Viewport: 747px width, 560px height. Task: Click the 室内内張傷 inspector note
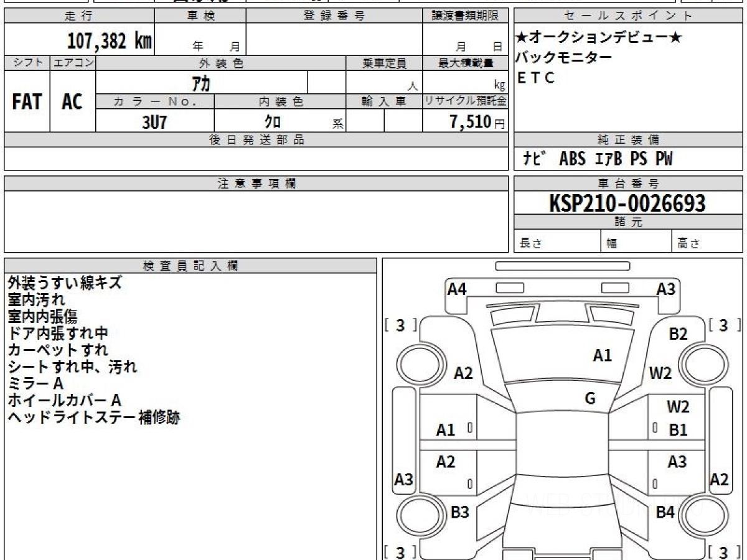pos(42,316)
